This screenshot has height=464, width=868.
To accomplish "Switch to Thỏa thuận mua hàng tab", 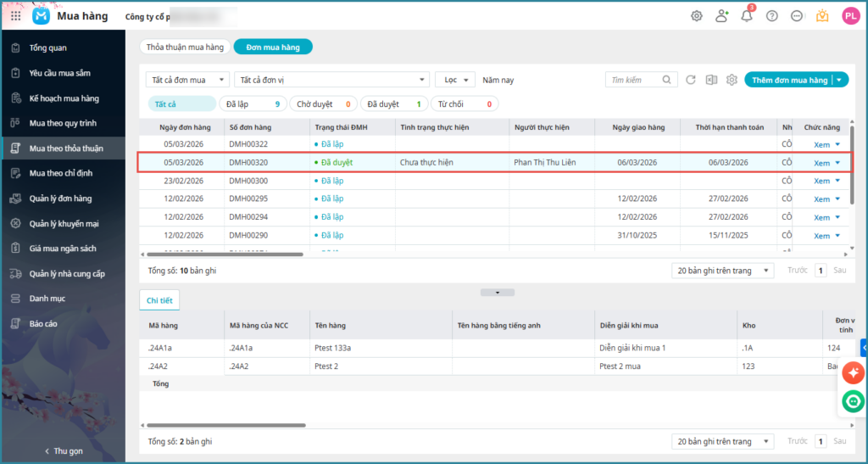I will [184, 48].
